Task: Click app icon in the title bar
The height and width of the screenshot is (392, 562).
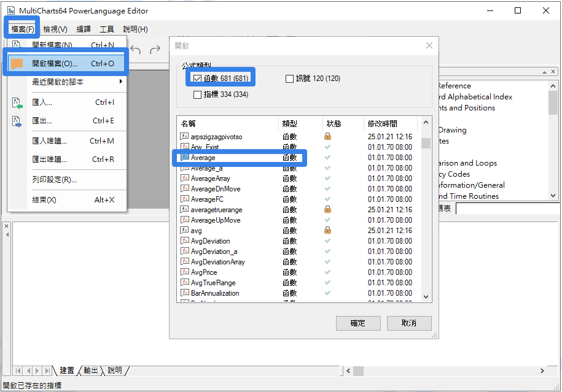Action: click(11, 11)
